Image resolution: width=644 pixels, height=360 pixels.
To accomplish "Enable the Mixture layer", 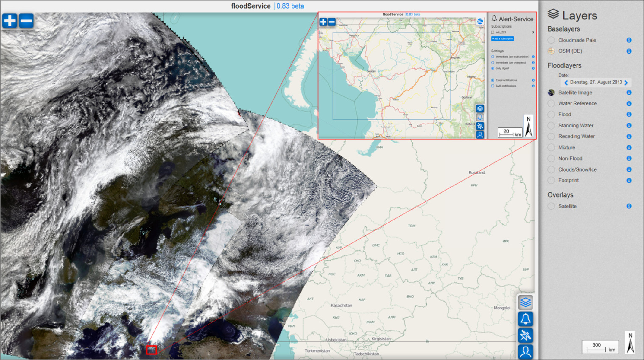I will coord(551,147).
